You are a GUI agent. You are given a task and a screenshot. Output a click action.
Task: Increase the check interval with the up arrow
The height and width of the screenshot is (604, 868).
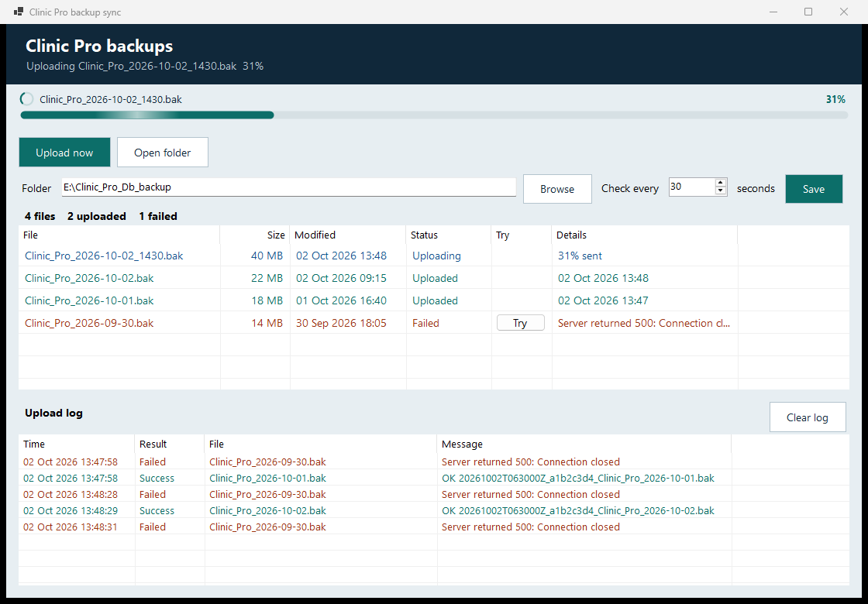[720, 183]
